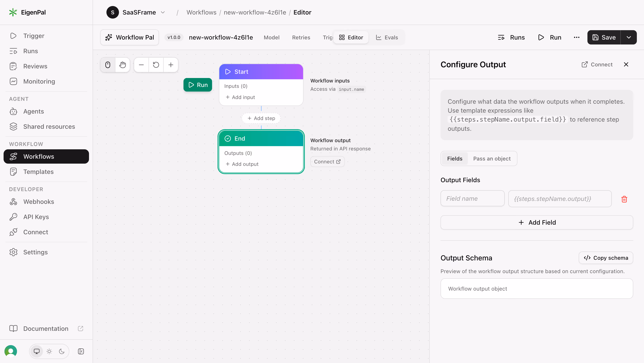This screenshot has height=363, width=644.
Task: Switch to dark theme
Action: tap(62, 351)
